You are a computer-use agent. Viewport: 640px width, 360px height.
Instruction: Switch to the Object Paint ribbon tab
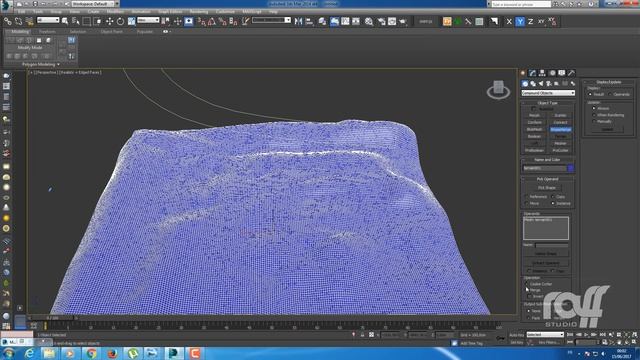click(111, 31)
